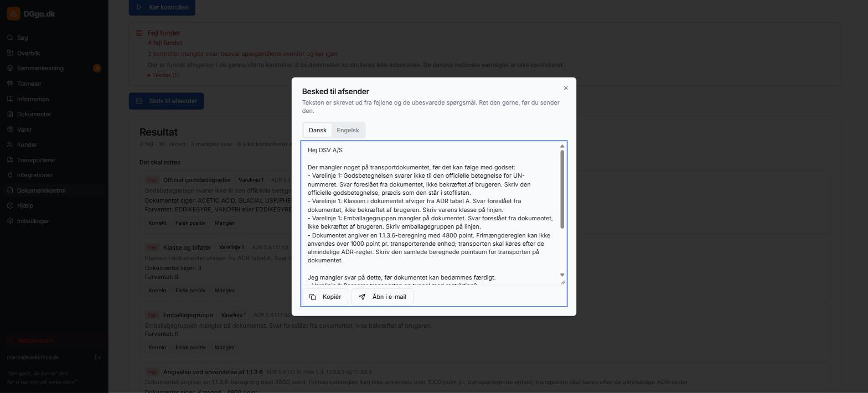Click the log out icon beside martin@isikkerhed.dk
The width and height of the screenshot is (868, 393).
(x=98, y=358)
